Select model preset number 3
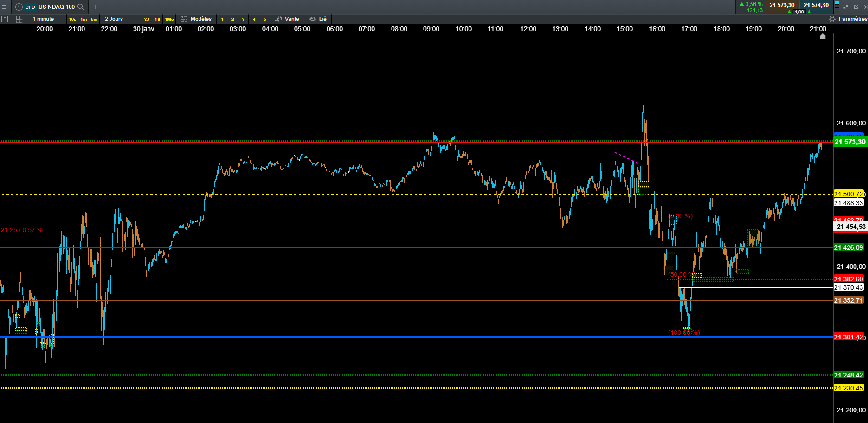This screenshot has width=868, height=423. [243, 19]
